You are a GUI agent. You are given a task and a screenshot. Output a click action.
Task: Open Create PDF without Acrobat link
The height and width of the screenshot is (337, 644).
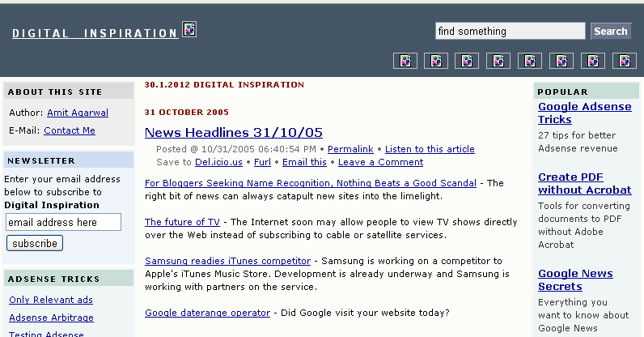584,183
